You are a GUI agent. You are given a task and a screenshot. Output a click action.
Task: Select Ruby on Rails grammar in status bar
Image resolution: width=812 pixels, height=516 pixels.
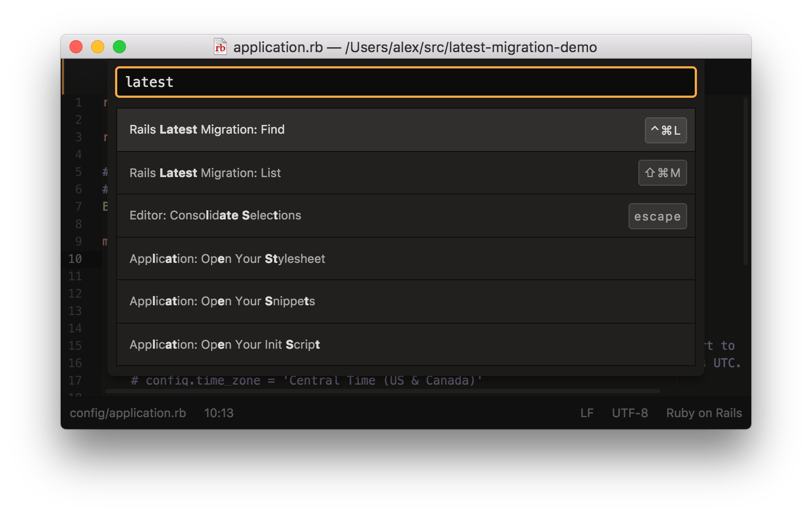point(703,413)
